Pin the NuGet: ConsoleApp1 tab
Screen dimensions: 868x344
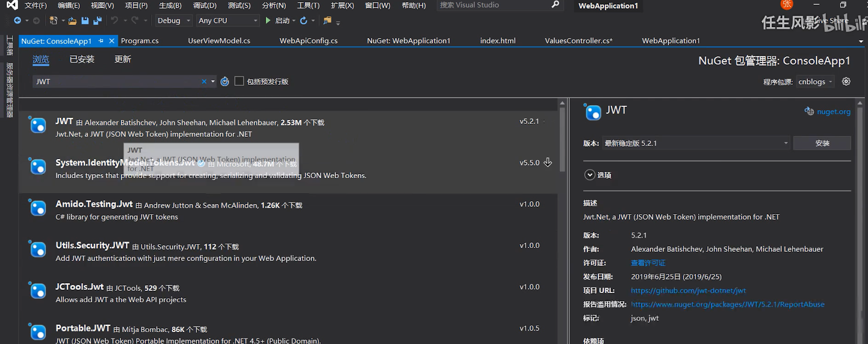[x=101, y=41]
